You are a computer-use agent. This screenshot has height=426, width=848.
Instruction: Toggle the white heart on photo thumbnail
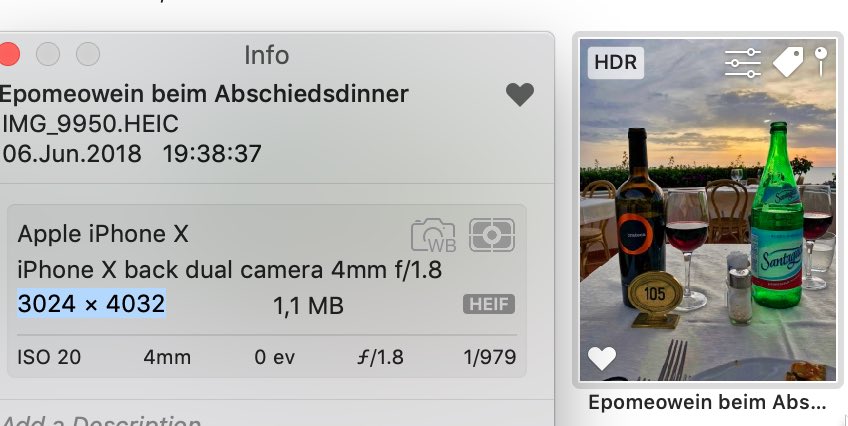602,358
